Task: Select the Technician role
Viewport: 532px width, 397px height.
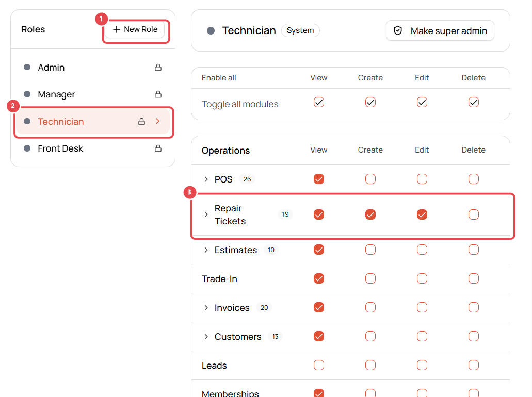Action: point(93,121)
